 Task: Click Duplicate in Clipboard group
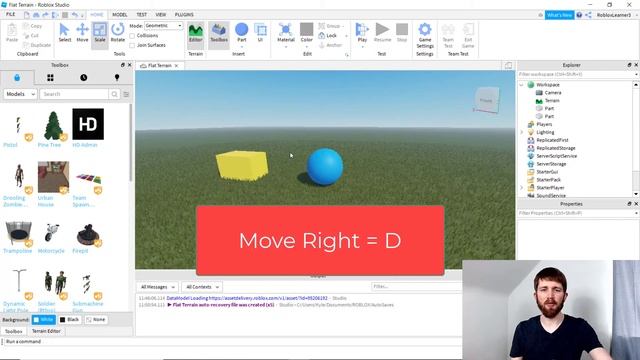[x=37, y=45]
